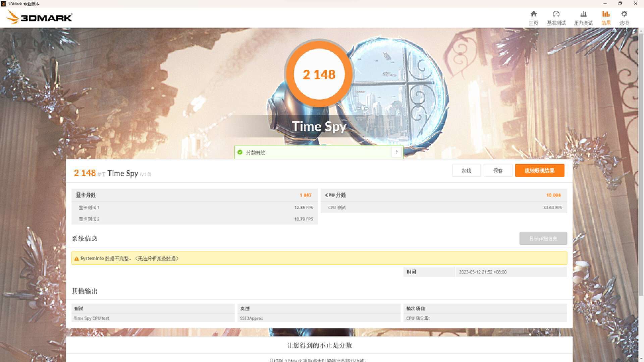Click the SystemInfo warning triangle icon
644x362 pixels.
click(76, 258)
